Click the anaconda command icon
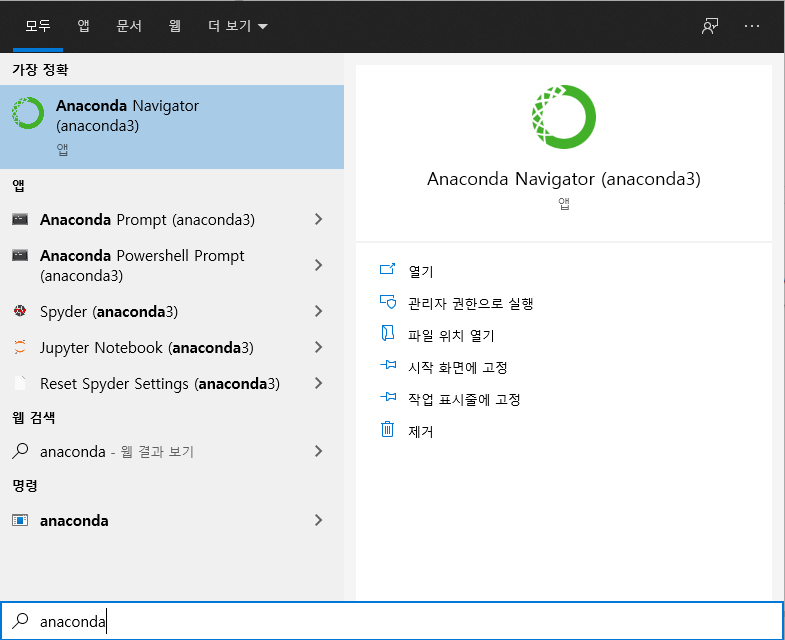This screenshot has width=785, height=640. click(x=20, y=520)
